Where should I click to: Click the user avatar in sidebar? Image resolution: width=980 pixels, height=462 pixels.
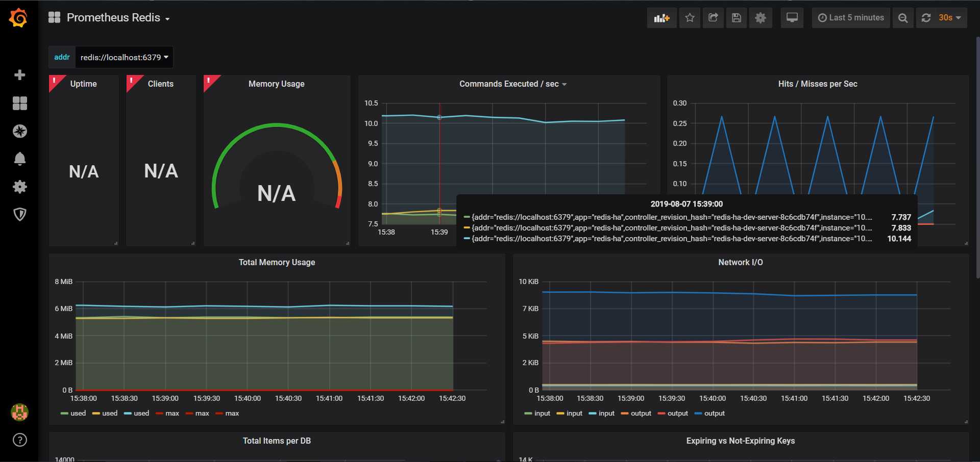20,412
